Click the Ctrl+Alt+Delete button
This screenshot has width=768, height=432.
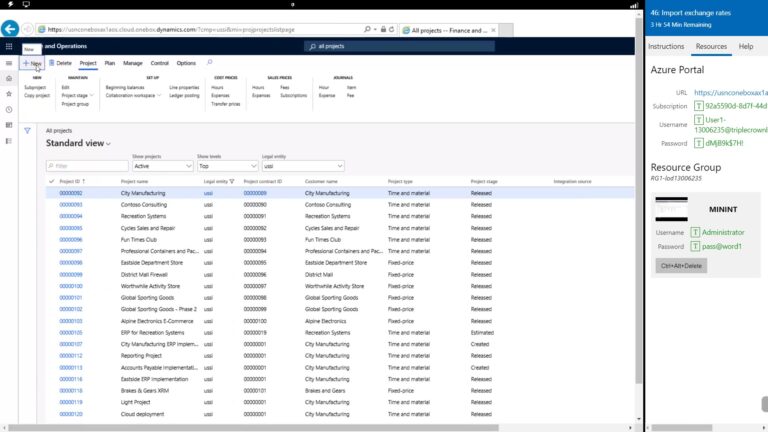pyautogui.click(x=681, y=265)
